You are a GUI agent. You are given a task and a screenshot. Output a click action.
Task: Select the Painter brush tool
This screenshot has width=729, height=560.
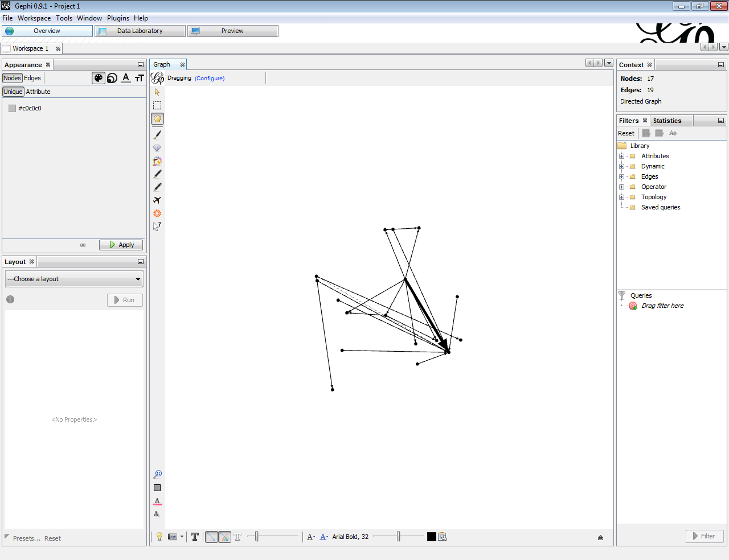(157, 135)
